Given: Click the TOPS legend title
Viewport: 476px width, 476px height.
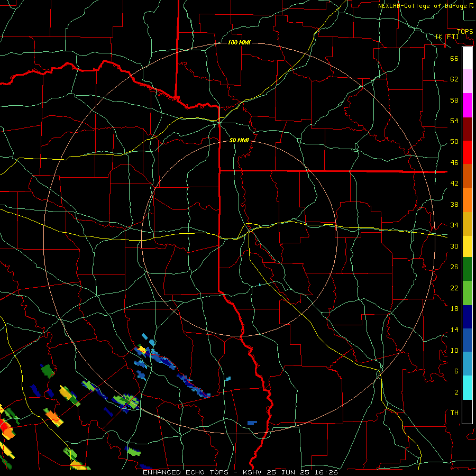Looking at the screenshot, I should coord(465,32).
